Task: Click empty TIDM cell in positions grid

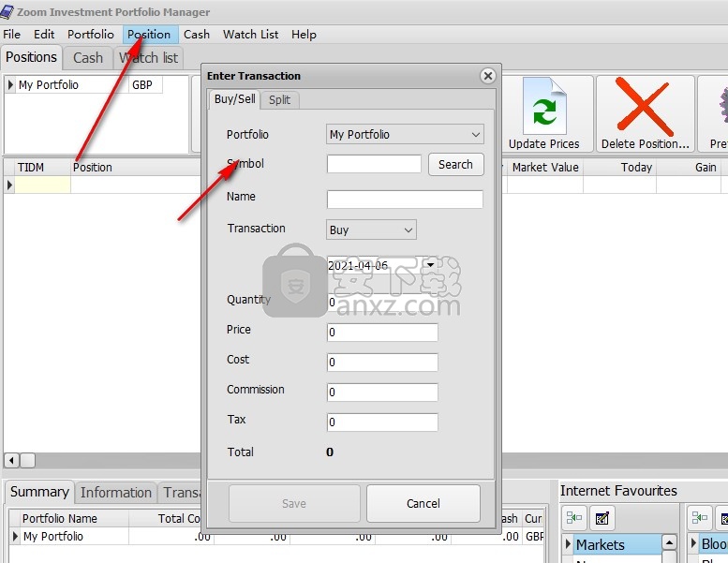Action: pos(43,185)
